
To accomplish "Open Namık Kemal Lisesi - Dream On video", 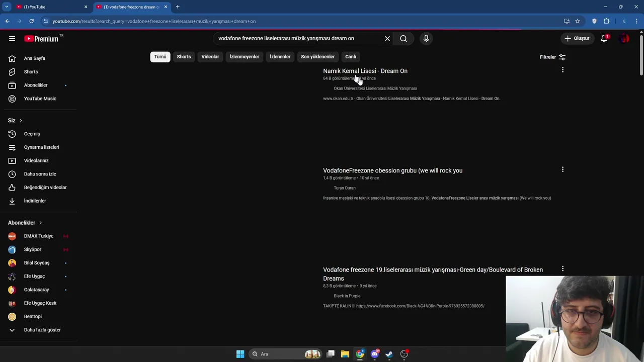I will pos(365,71).
